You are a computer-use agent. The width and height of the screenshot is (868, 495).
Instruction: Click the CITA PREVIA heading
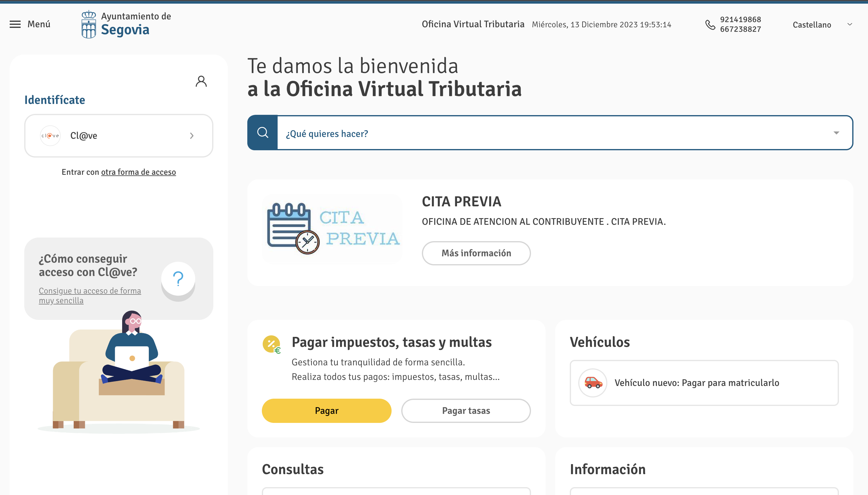tap(462, 201)
